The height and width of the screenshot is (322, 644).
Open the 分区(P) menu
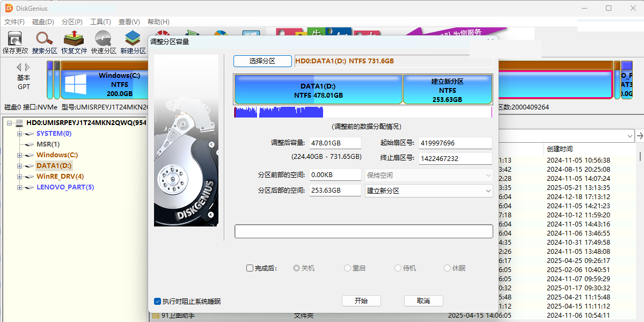pyautogui.click(x=72, y=22)
